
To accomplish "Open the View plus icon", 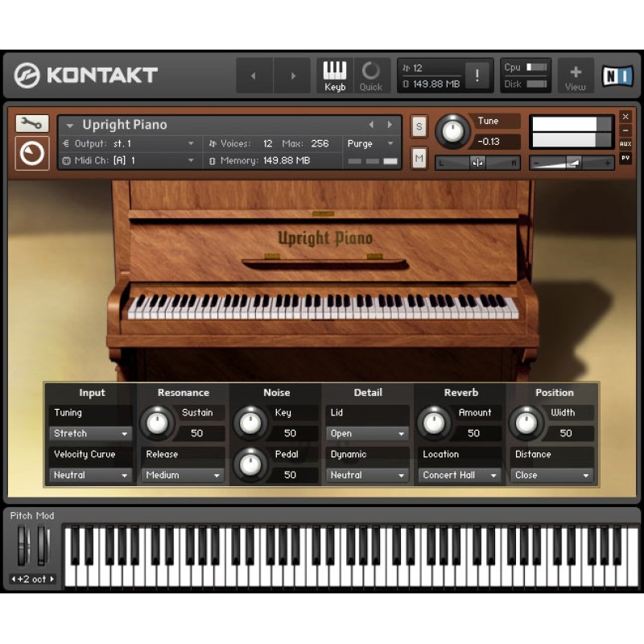I will point(575,76).
